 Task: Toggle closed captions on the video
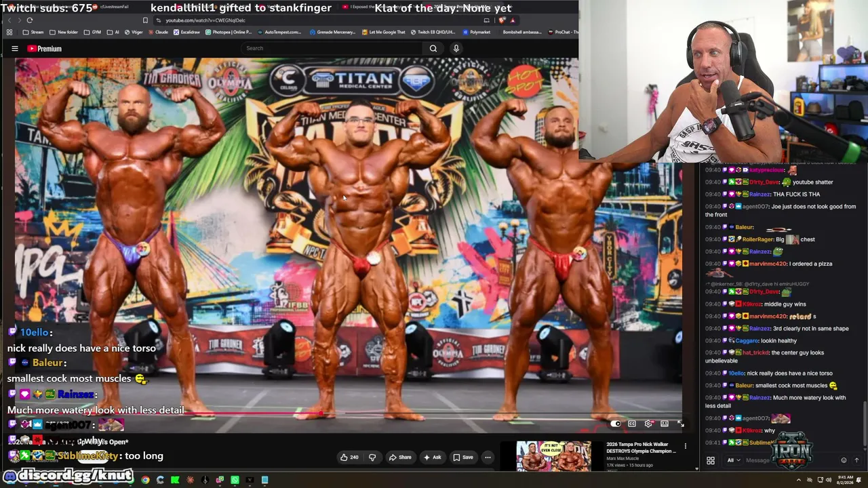632,424
